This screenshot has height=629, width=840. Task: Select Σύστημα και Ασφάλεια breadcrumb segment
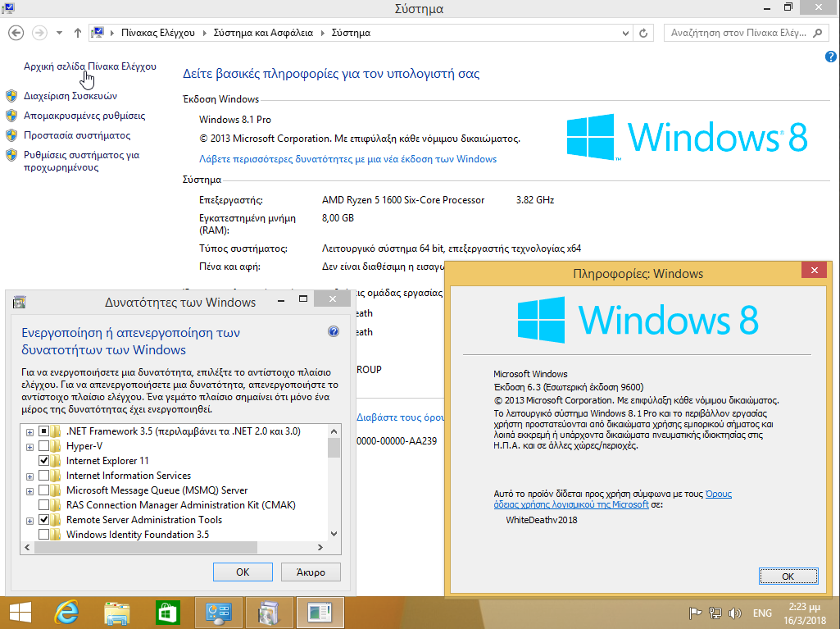click(x=263, y=33)
